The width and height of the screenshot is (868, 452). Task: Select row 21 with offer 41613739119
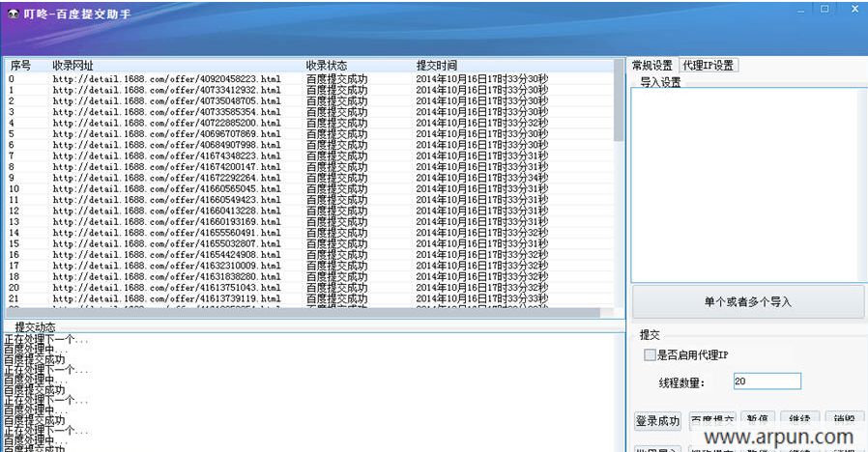pos(166,298)
